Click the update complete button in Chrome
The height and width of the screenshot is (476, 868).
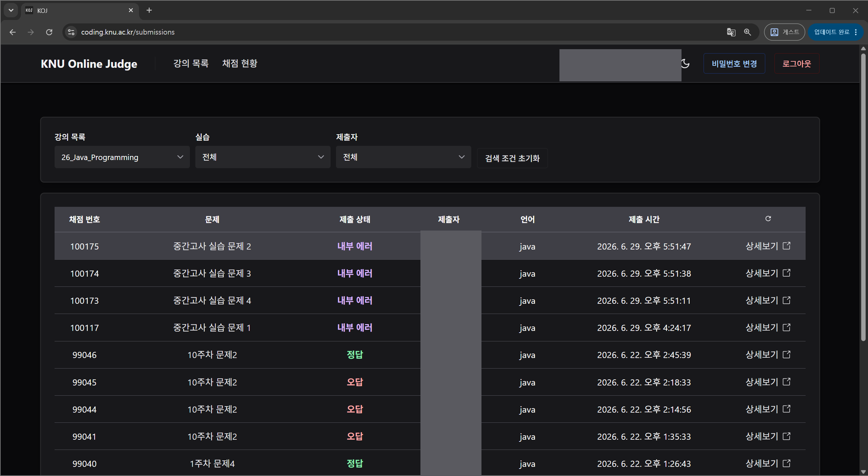tap(835, 32)
